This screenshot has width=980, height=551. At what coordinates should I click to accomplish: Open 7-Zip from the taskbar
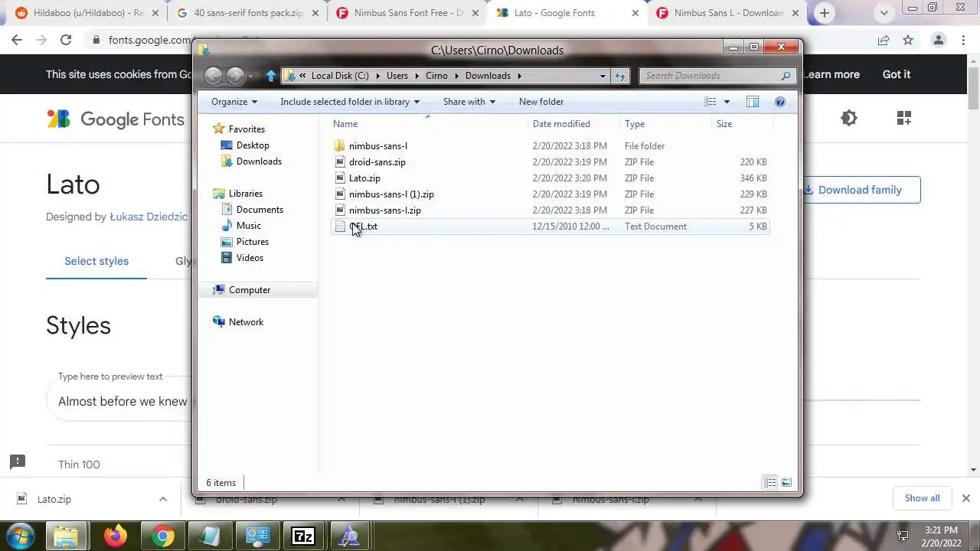point(303,536)
